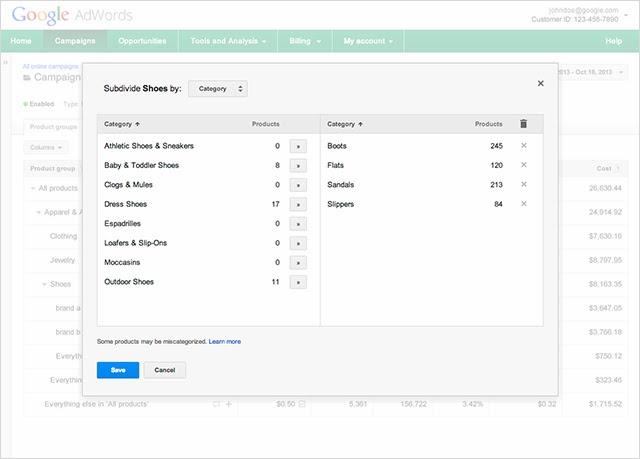Add Espadrilles with its arrow button
The height and width of the screenshot is (459, 640).
pyautogui.click(x=298, y=224)
